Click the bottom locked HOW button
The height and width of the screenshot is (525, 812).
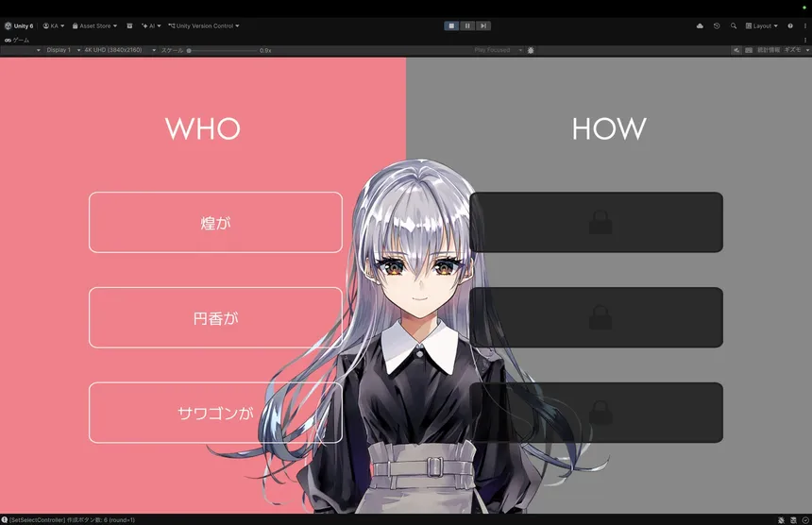pos(596,413)
